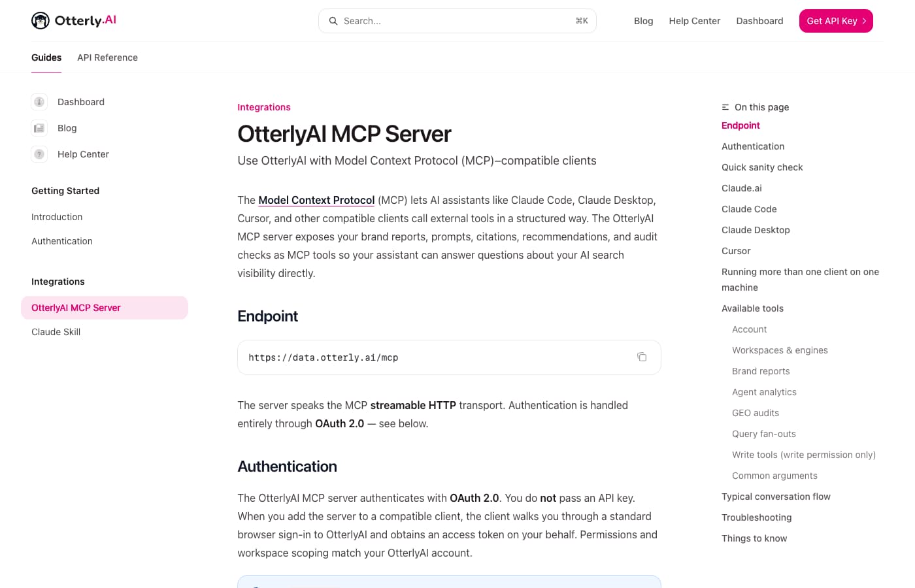915x588 pixels.
Task: Jump to Brand reports subsection
Action: point(761,371)
